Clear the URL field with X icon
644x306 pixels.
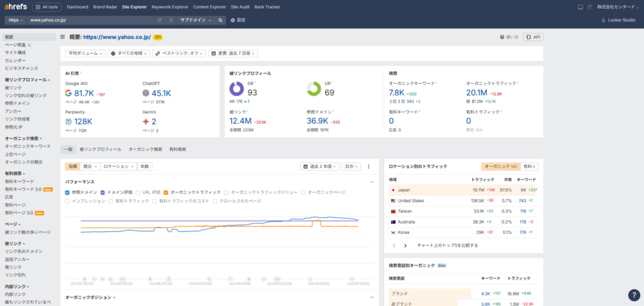(171, 20)
